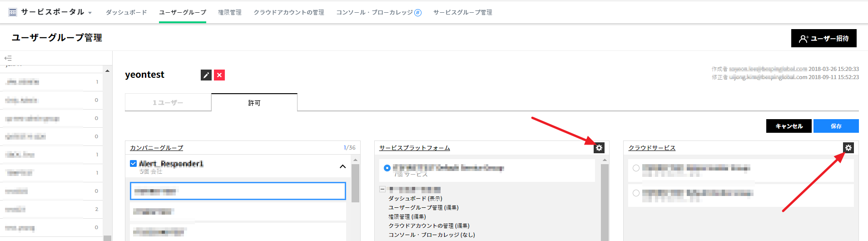Viewport: 868px width, 241px height.
Task: Select the first cloud service radio option
Action: 636,168
